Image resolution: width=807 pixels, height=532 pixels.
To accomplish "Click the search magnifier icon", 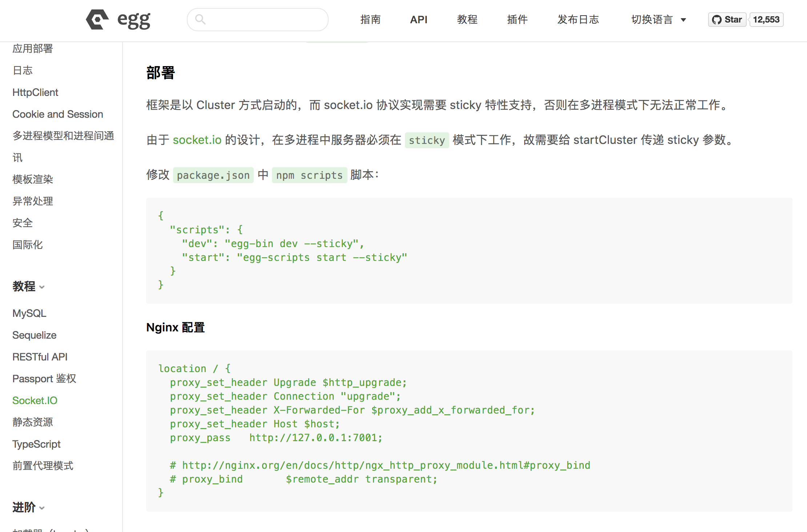I will [200, 19].
